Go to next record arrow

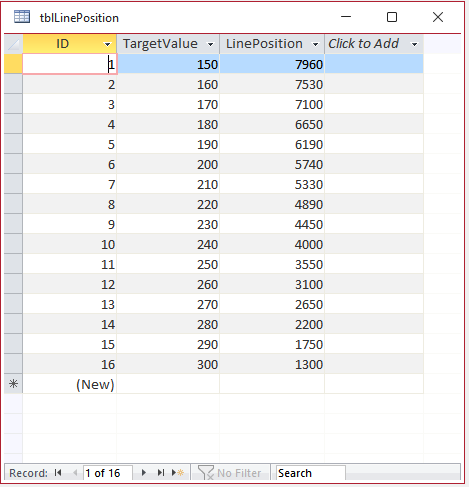(x=144, y=473)
